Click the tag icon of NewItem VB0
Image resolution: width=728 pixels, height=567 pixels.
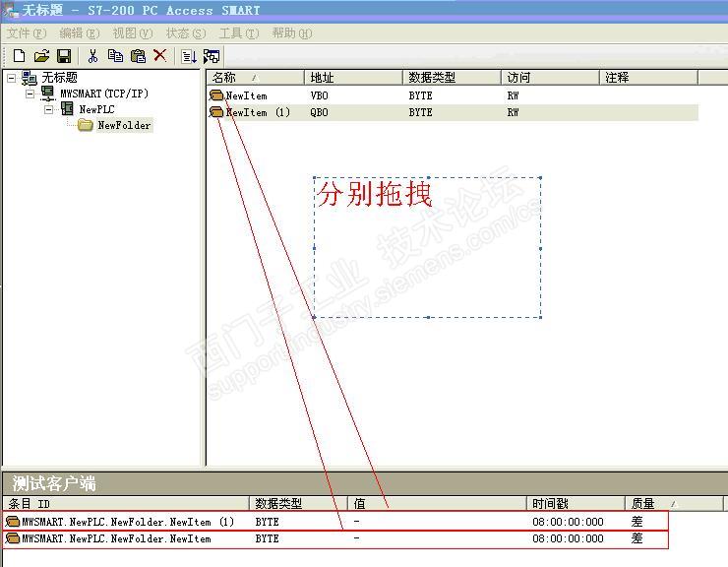(216, 95)
